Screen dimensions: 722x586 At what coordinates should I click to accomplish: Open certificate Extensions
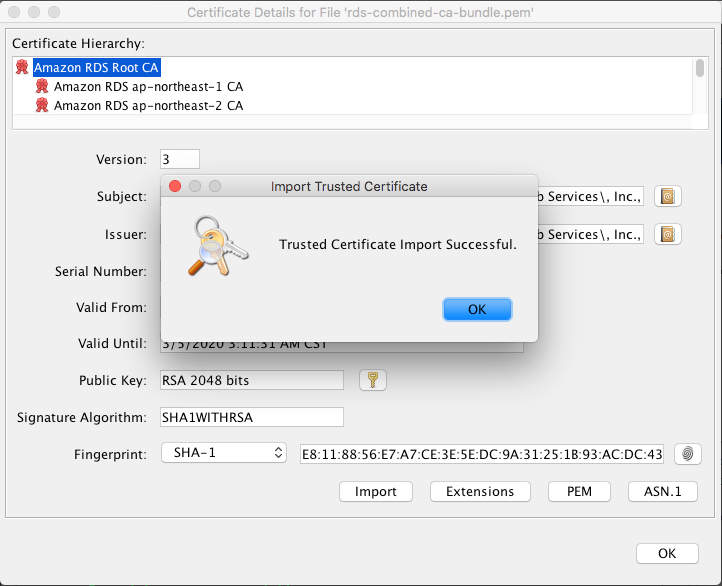pyautogui.click(x=480, y=492)
